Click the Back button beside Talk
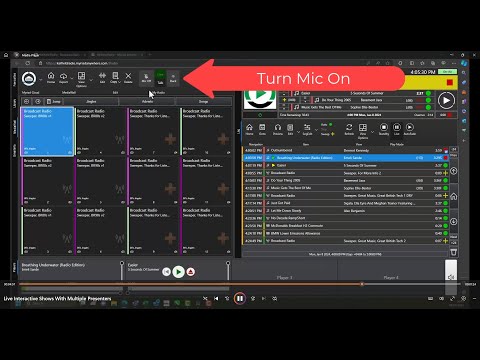This screenshot has width=480, height=360. coord(173,78)
